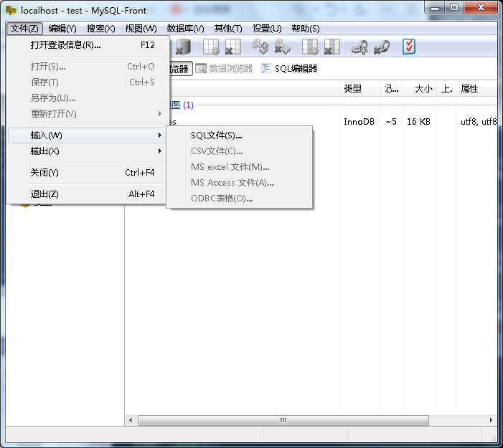Choose 保存(T) menu entry

(x=88, y=82)
